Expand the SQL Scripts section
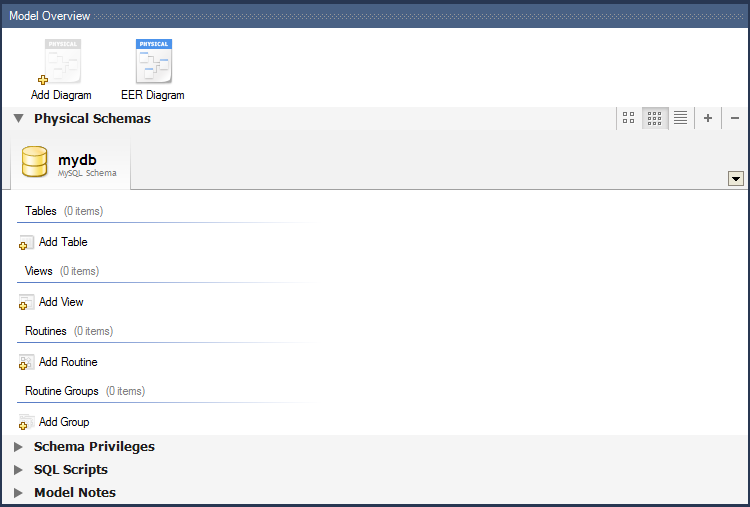This screenshot has width=750, height=507. pyautogui.click(x=19, y=470)
